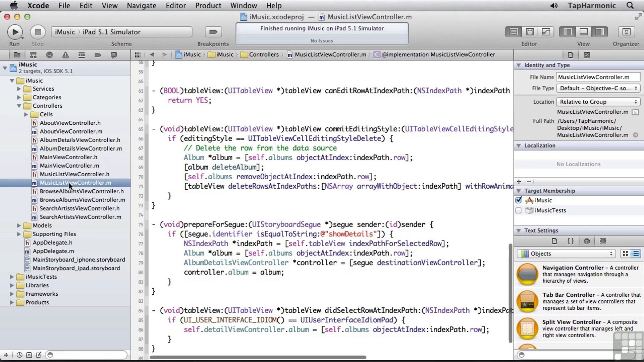Open the Objects library dropdown
The width and height of the screenshot is (644, 362).
click(x=567, y=254)
